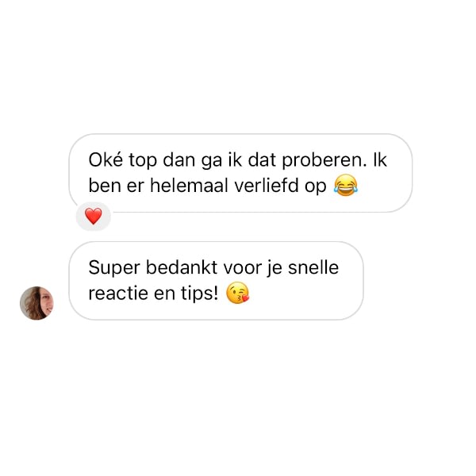Click the word 'Oké' starting the message
The image size is (476, 476).
click(106, 159)
